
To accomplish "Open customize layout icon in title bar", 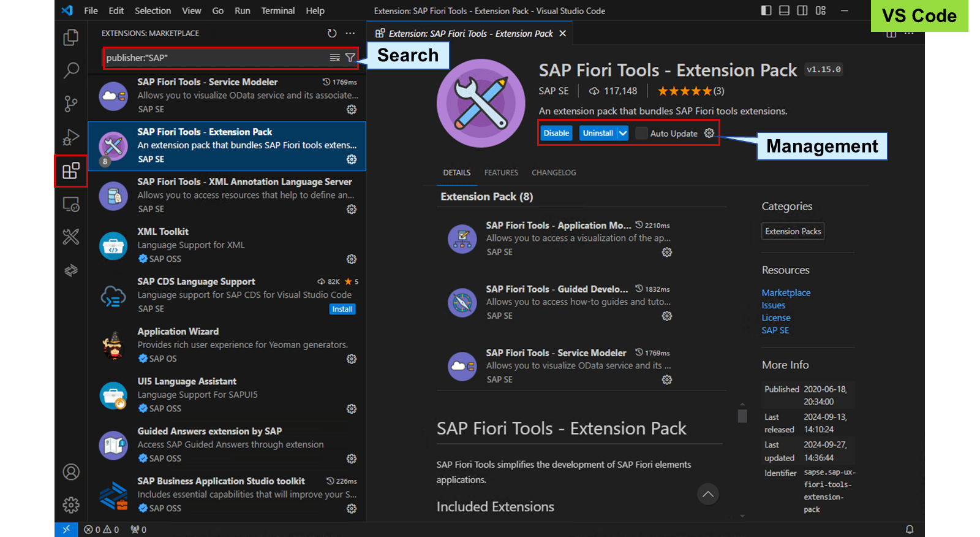I will click(821, 10).
